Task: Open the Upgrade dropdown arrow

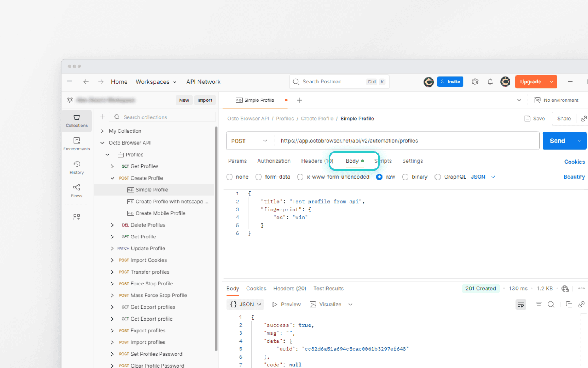Action: point(552,82)
